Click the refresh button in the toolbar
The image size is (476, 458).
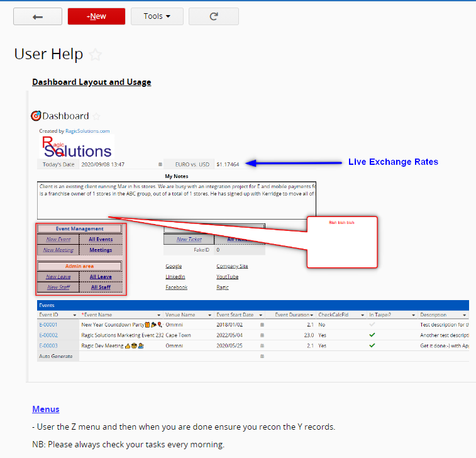tap(213, 16)
